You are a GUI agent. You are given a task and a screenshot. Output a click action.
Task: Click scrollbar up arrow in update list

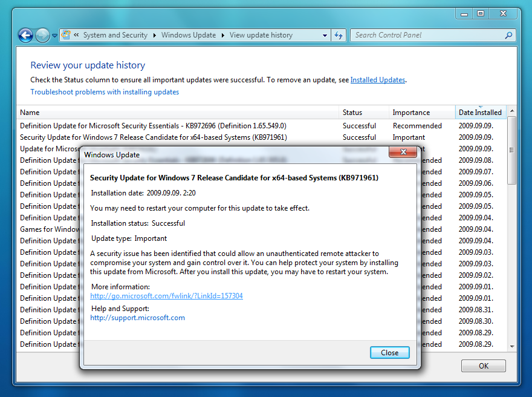coord(512,111)
